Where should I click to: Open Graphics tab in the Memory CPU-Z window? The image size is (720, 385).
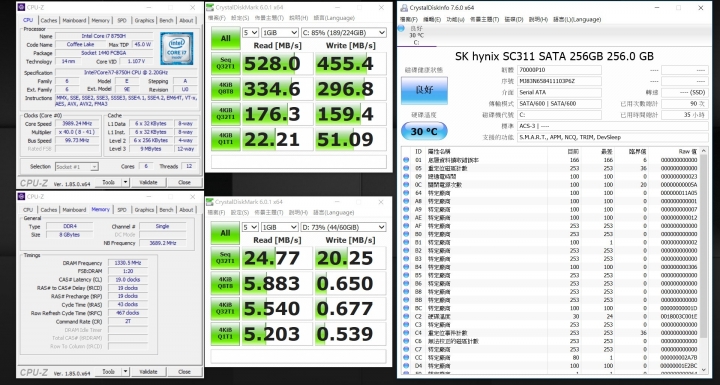pos(144,210)
